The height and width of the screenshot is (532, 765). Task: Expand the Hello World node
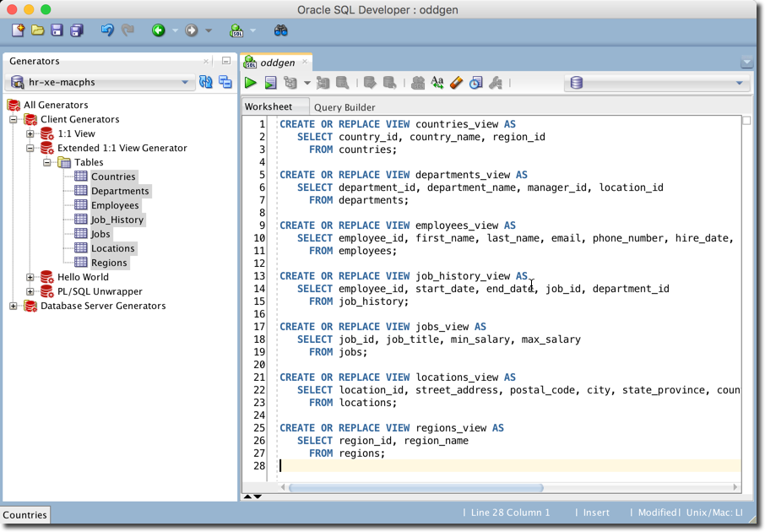click(x=30, y=277)
